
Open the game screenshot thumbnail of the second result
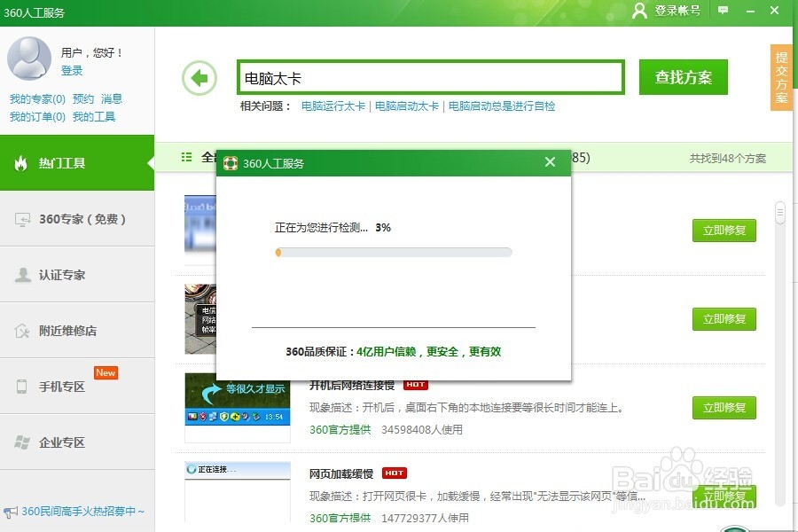(x=200, y=319)
